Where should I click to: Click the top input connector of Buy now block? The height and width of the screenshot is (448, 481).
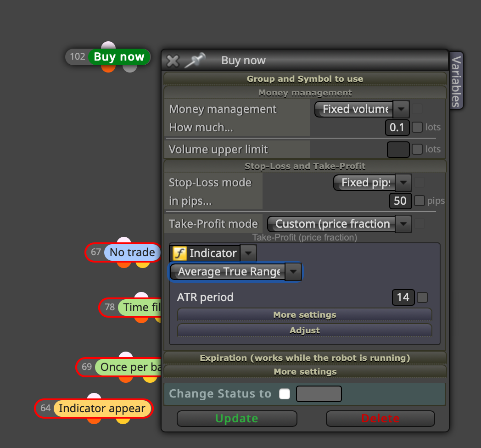pos(108,45)
